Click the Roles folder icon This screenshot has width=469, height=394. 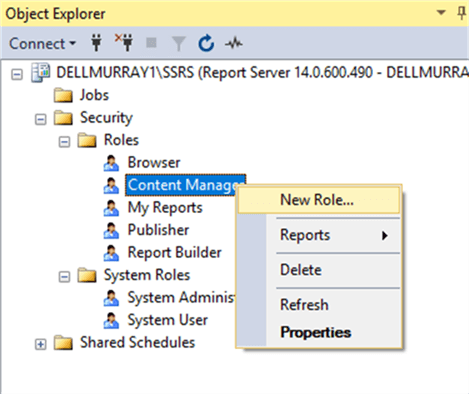87,140
